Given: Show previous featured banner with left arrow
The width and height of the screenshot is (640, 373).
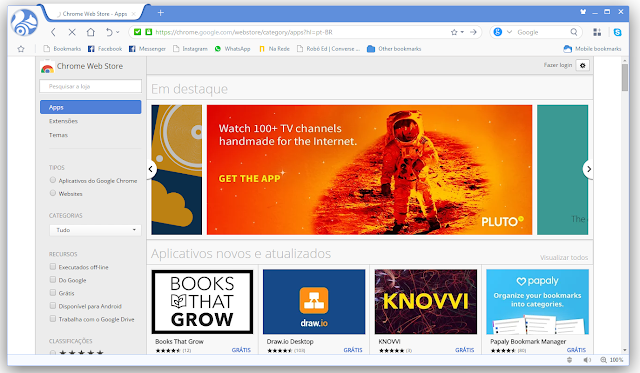Looking at the screenshot, I should (x=151, y=169).
